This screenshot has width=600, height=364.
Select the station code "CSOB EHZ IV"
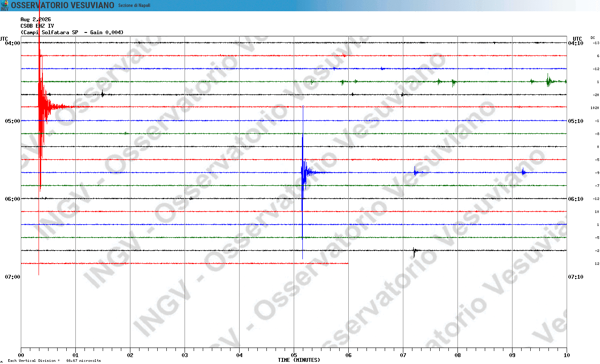[x=37, y=26]
